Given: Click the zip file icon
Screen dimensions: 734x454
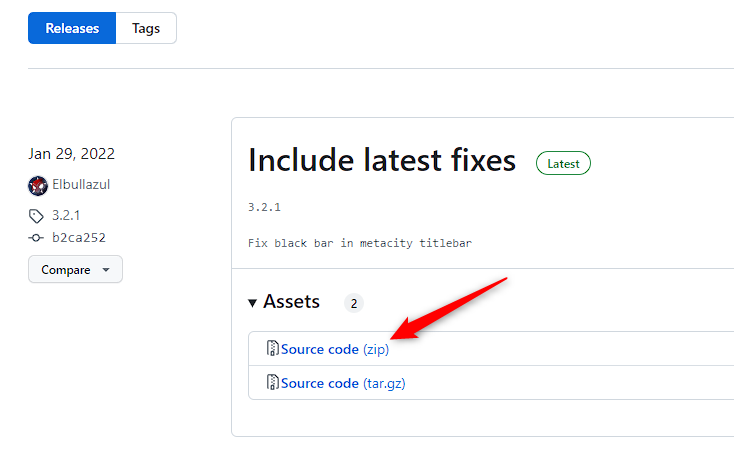Looking at the screenshot, I should (272, 349).
